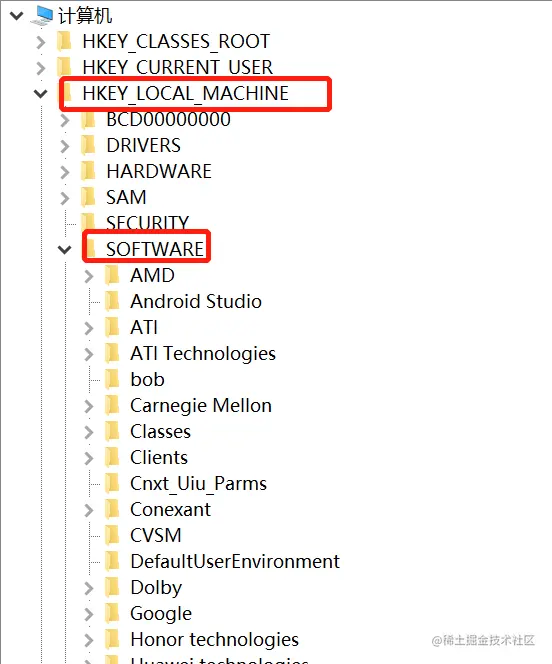Expand the HARDWARE key chevron
This screenshot has width=552, height=664.
click(65, 172)
